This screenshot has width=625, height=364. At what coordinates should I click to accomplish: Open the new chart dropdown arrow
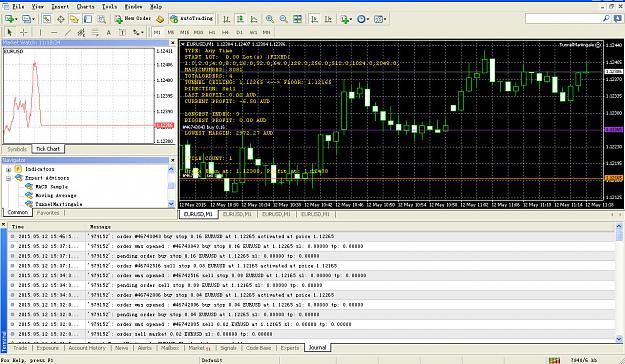(x=16, y=19)
